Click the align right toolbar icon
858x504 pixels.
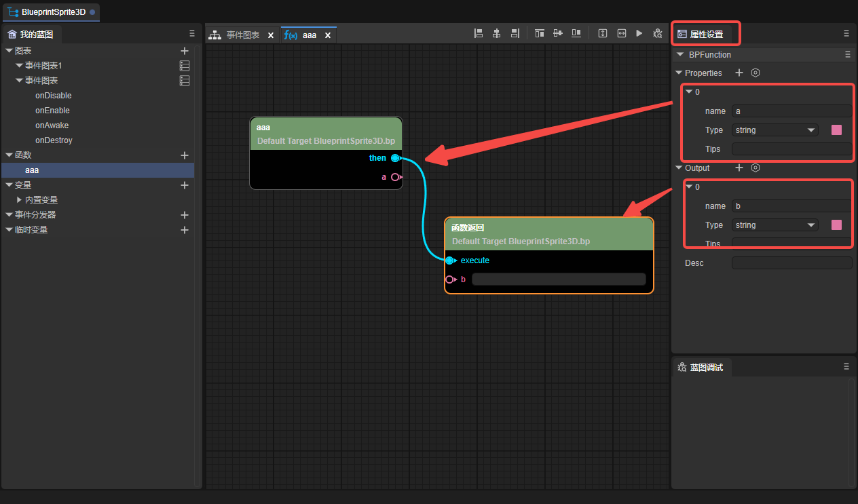515,33
